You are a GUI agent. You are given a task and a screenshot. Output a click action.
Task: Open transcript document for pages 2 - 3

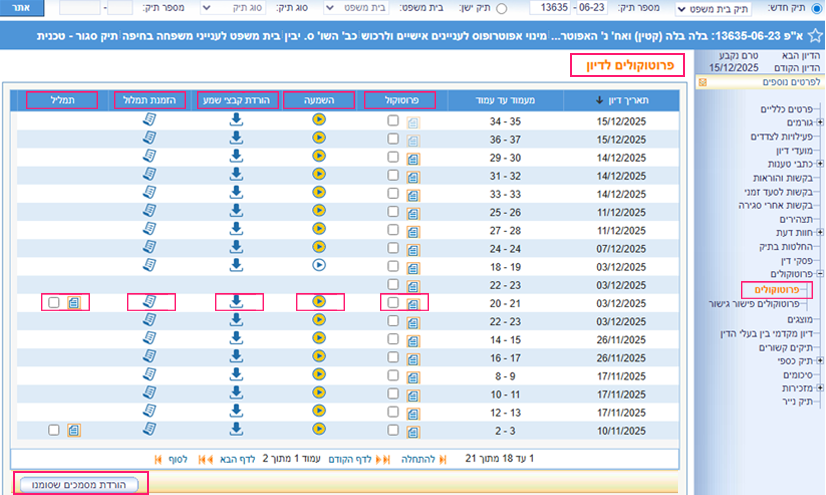74,430
